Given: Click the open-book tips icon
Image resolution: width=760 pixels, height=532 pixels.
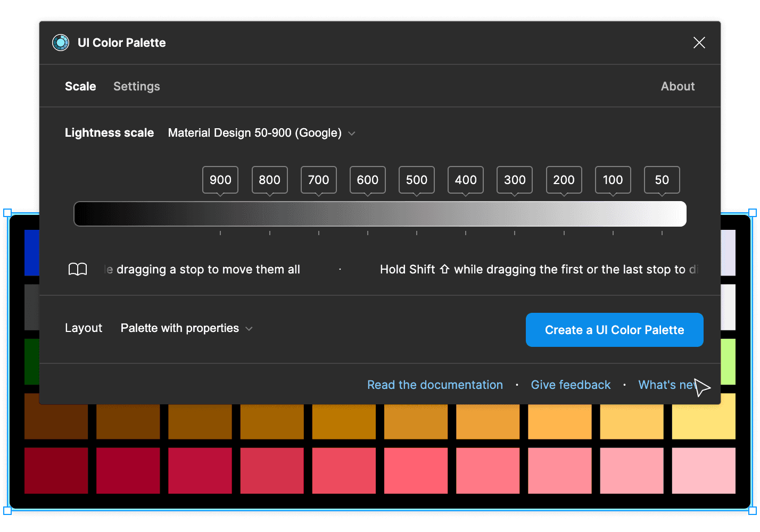Looking at the screenshot, I should [x=78, y=269].
